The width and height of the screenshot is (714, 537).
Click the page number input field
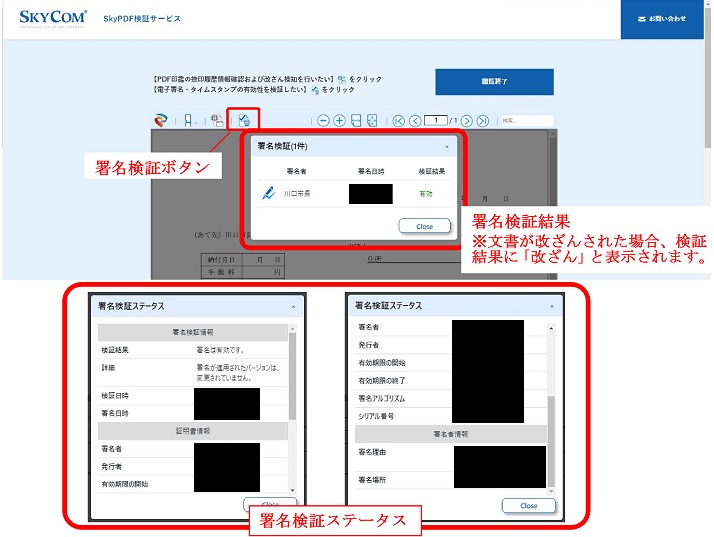(435, 120)
